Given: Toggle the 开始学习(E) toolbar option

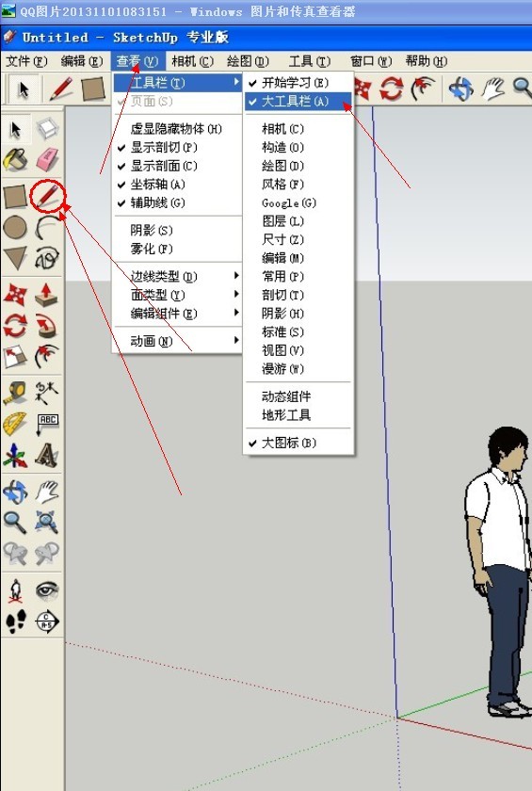Looking at the screenshot, I should [x=298, y=83].
